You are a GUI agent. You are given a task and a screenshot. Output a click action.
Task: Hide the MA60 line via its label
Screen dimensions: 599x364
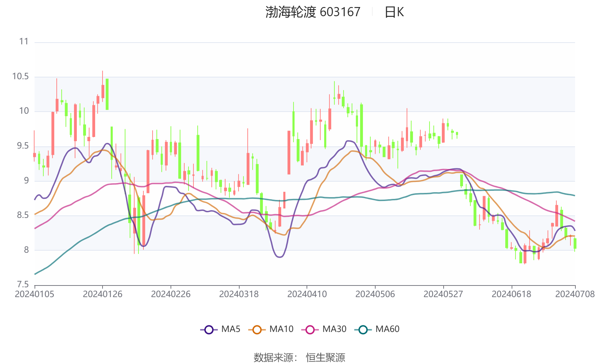[387, 329]
